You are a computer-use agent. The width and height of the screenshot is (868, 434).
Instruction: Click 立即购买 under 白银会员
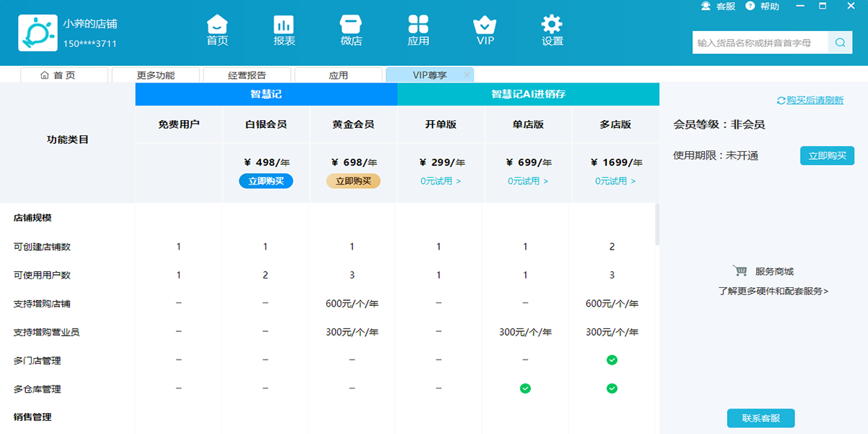tap(265, 182)
